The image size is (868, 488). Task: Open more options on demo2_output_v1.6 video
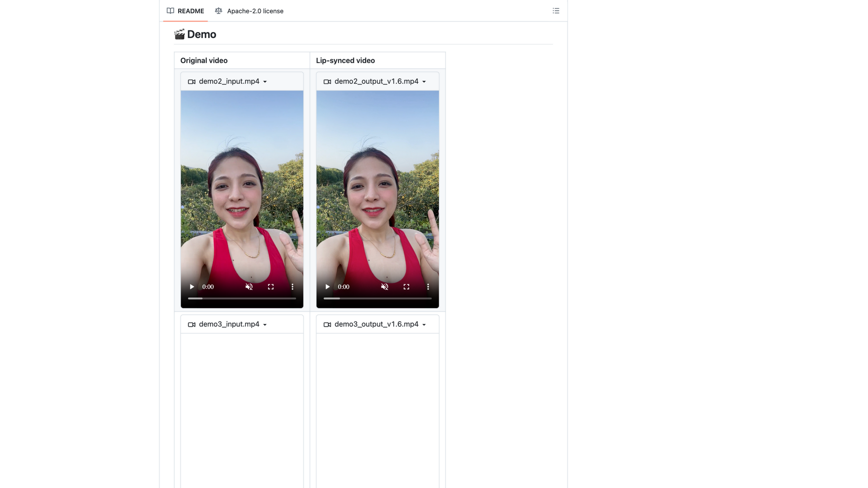[428, 287]
